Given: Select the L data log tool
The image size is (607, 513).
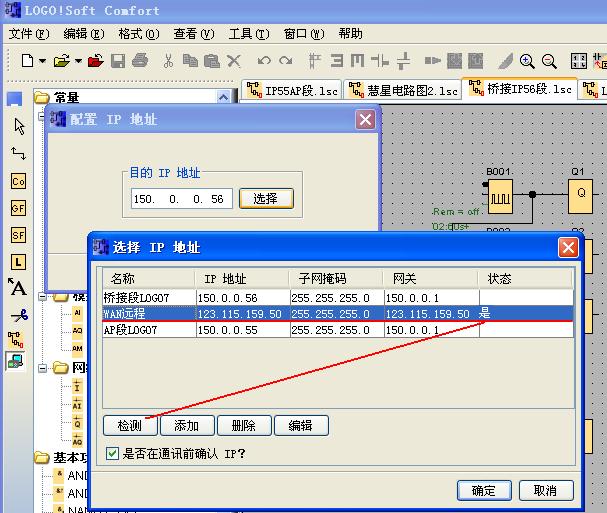Looking at the screenshot, I should click(x=18, y=262).
